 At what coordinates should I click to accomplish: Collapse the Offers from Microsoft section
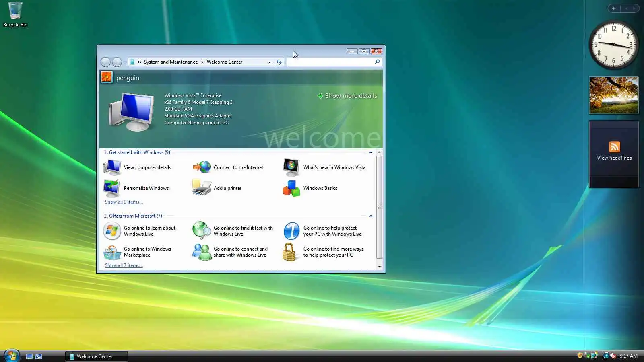tap(371, 216)
